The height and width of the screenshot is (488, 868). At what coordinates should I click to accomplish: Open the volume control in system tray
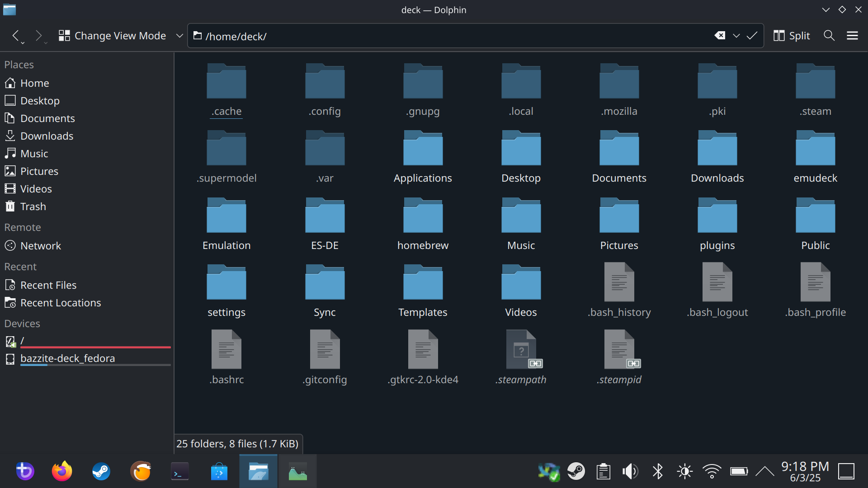(x=630, y=471)
